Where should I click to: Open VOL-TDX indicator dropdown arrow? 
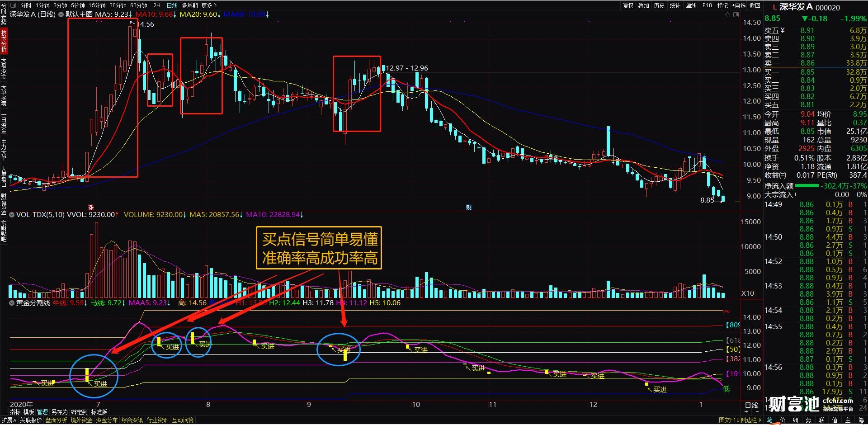pyautogui.click(x=12, y=215)
